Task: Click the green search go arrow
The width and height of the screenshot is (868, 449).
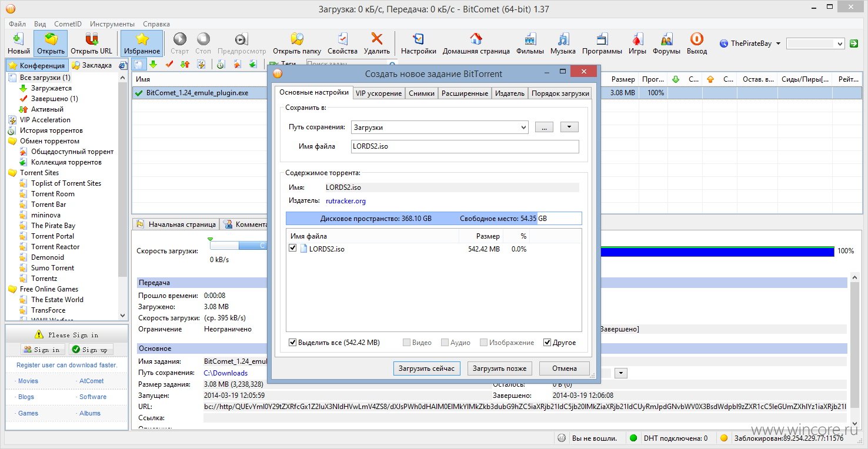Action: pos(854,43)
